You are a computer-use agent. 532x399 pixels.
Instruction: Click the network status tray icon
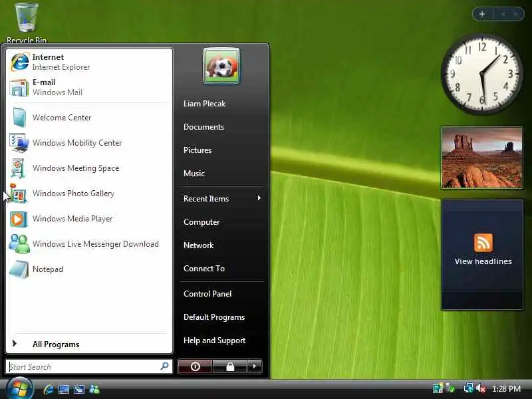(469, 388)
